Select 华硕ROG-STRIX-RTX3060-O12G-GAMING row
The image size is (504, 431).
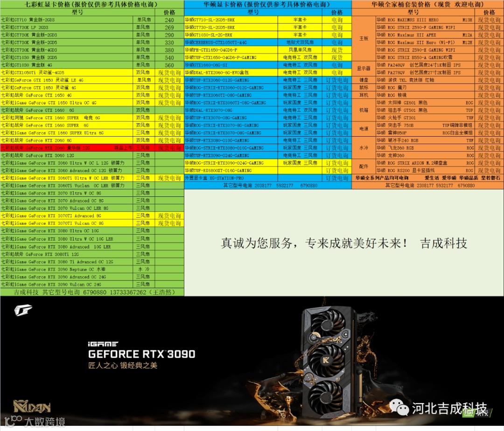(x=268, y=88)
